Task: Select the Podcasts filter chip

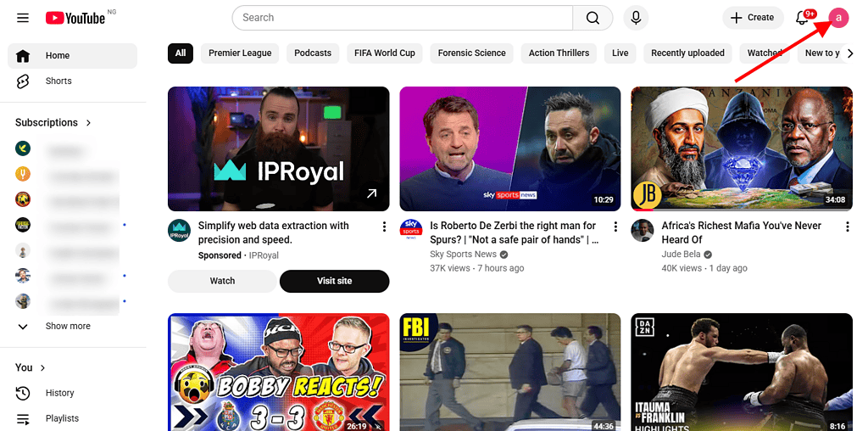Action: (313, 53)
